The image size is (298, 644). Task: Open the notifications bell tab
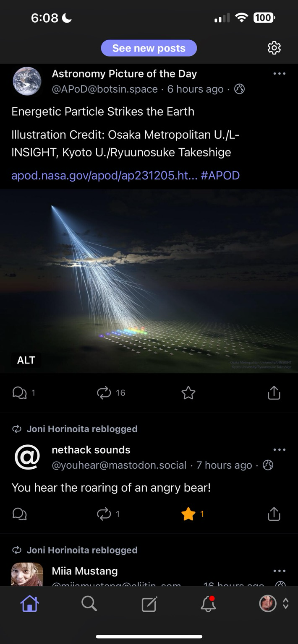click(208, 604)
